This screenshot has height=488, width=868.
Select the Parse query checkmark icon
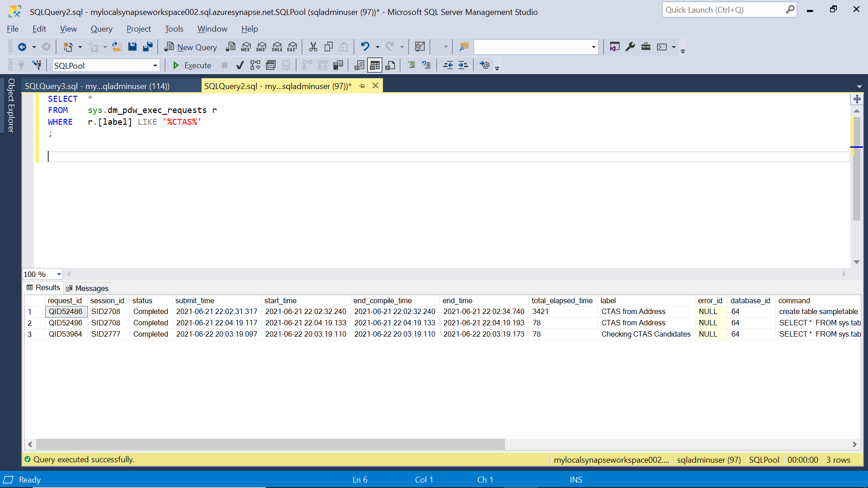tap(240, 65)
